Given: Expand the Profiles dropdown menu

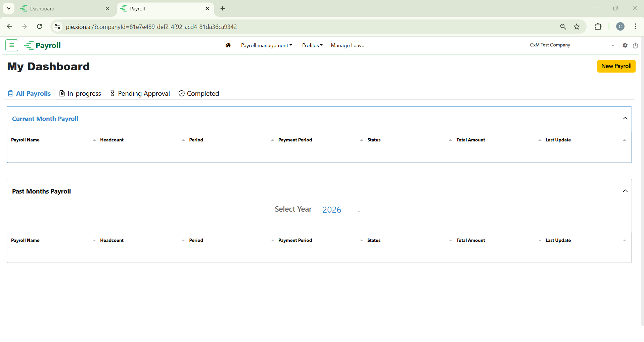Looking at the screenshot, I should (312, 45).
